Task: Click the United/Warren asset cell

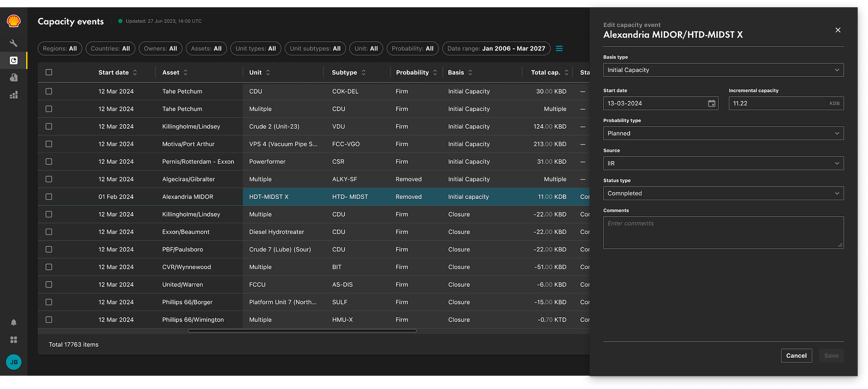Action: click(183, 285)
